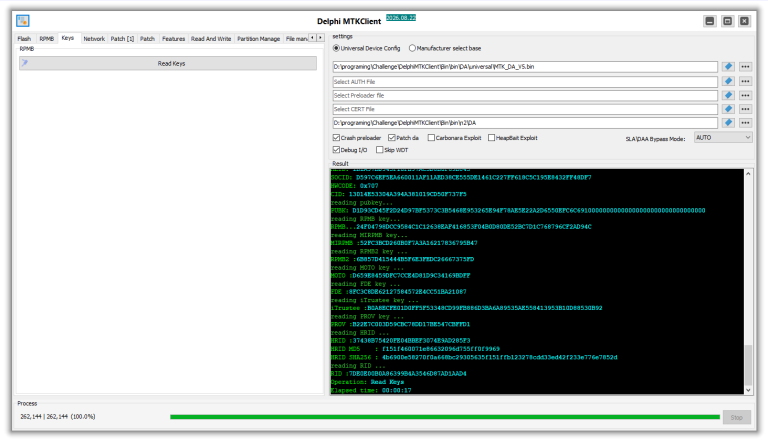Browse for n2\DA folder using ellipsis button
The height and width of the screenshot is (439, 768).
click(745, 122)
